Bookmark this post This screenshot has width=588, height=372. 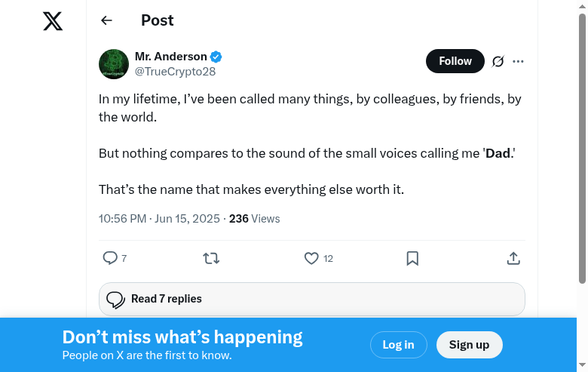point(412,258)
